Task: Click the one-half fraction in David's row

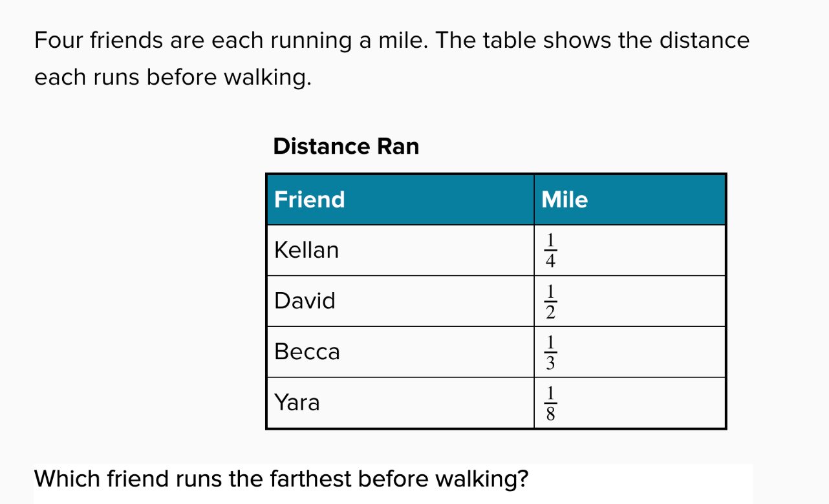Action: pos(550,302)
